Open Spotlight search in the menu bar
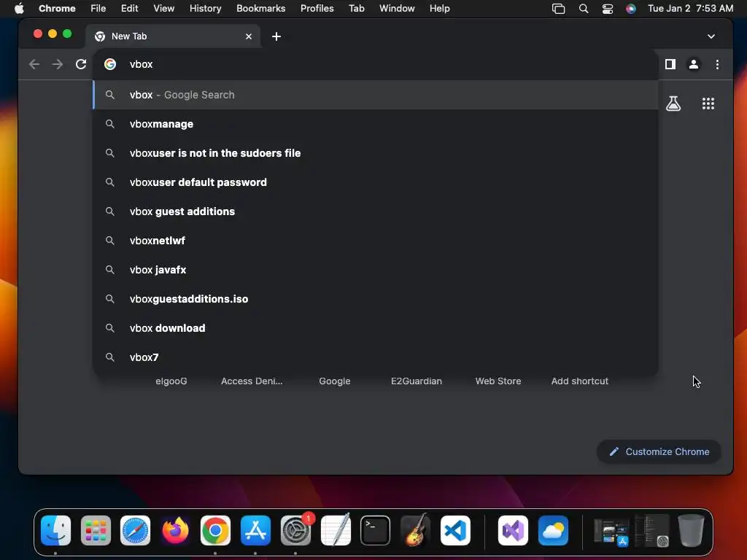 583,9
